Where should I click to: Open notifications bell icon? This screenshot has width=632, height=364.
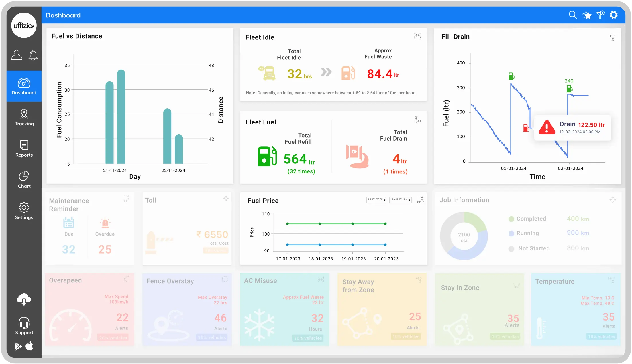click(x=33, y=55)
